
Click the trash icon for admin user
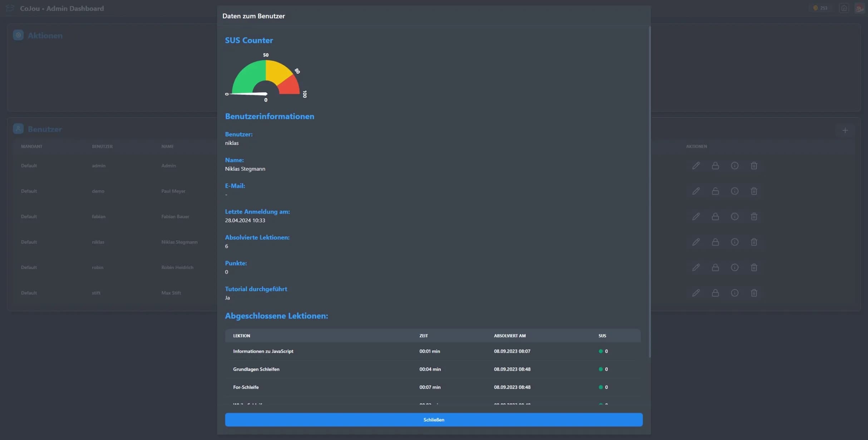(x=754, y=166)
